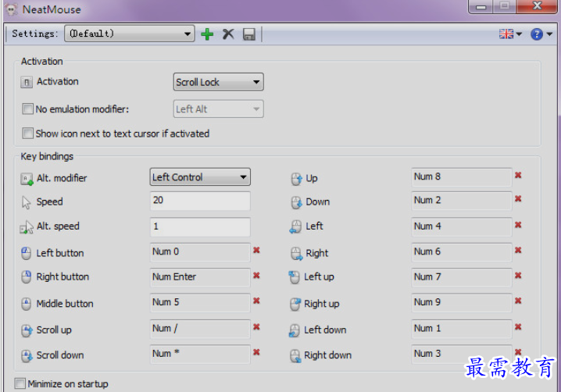
Task: Click the Speed value field
Action: (x=200, y=201)
